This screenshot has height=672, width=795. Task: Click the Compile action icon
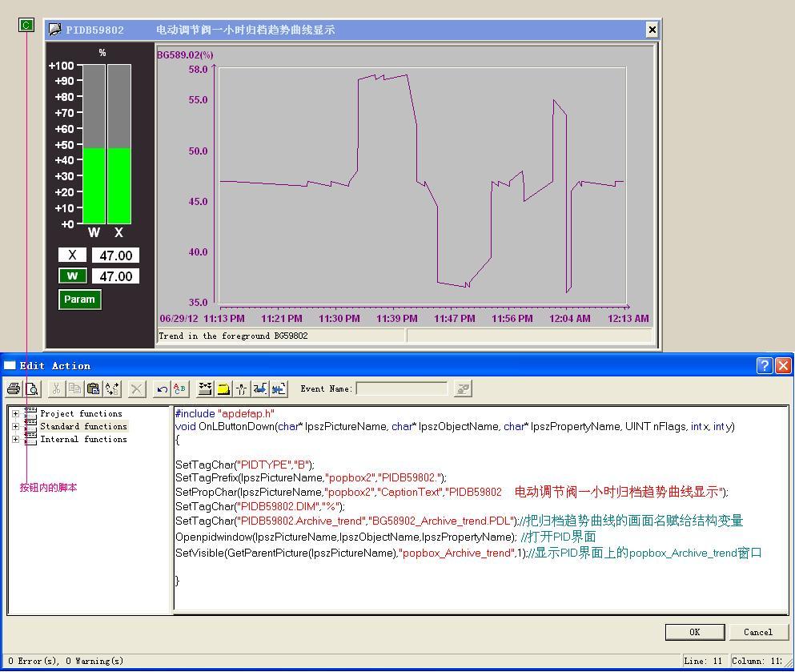pos(205,389)
